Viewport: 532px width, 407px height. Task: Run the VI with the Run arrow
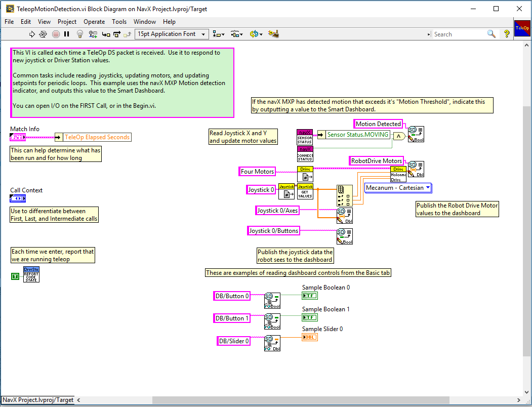[32, 34]
